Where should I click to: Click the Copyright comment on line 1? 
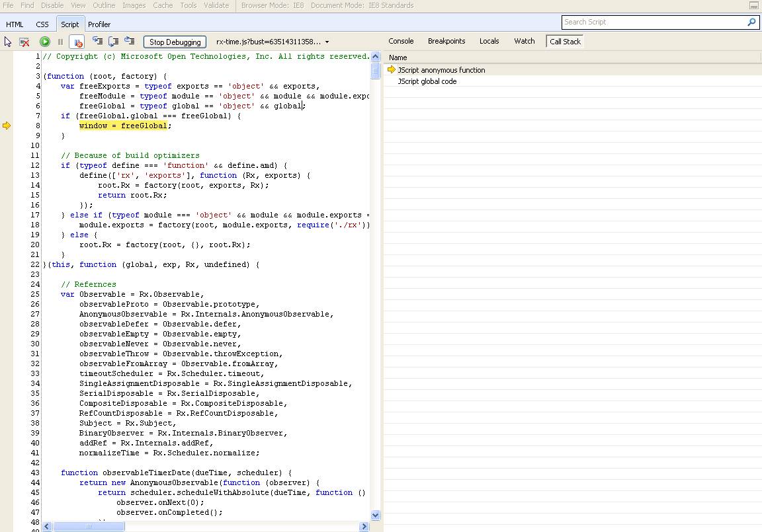(x=206, y=56)
